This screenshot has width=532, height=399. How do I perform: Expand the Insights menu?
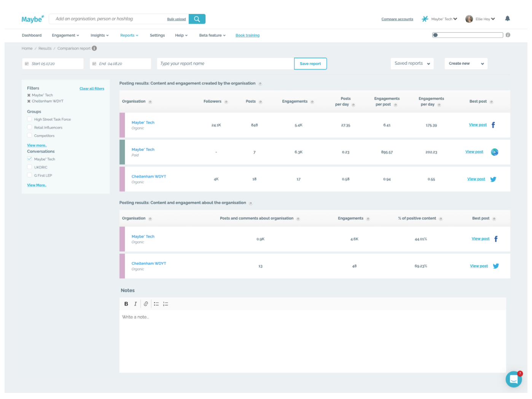100,35
